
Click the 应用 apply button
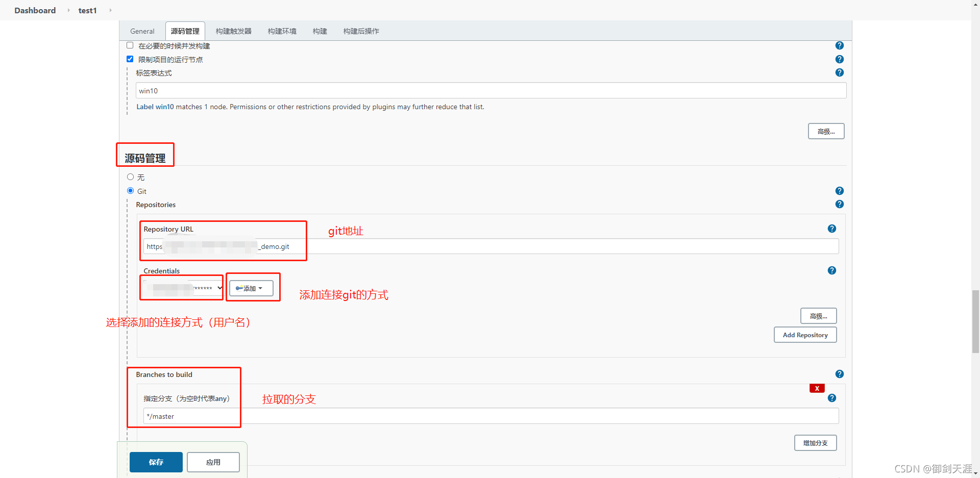[213, 462]
